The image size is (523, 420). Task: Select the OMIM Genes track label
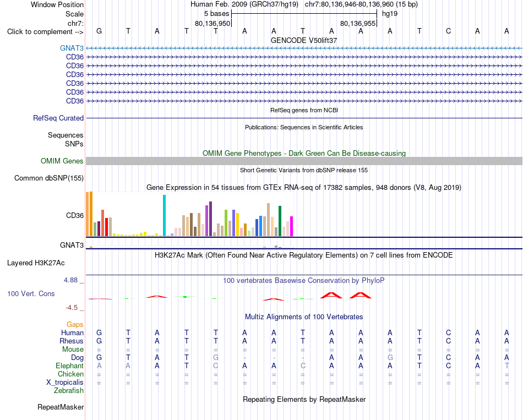(62, 161)
